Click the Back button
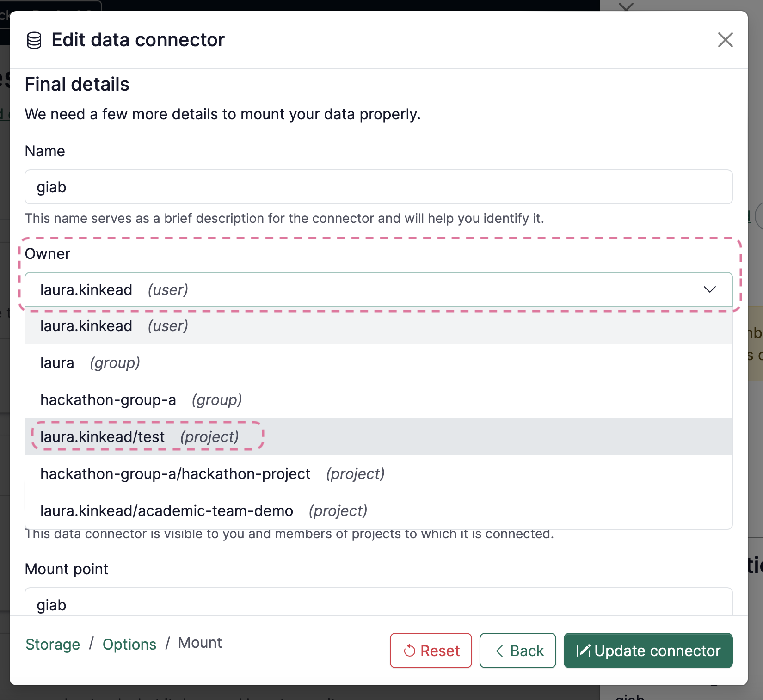 click(x=518, y=651)
